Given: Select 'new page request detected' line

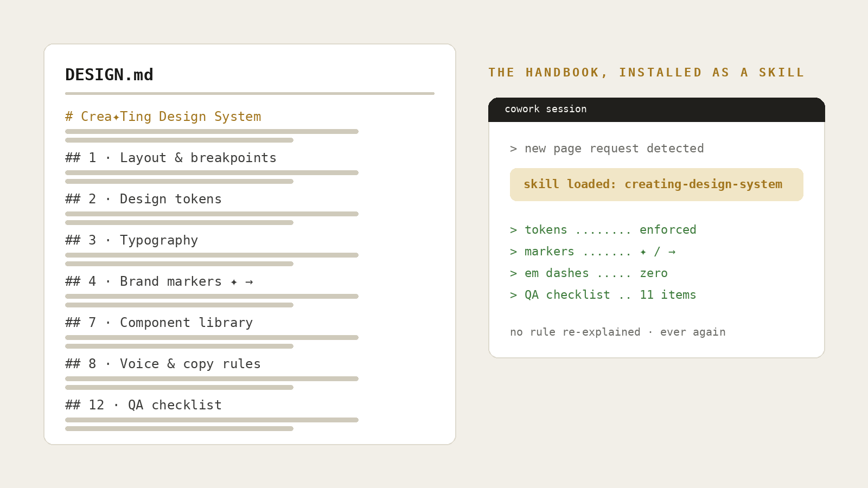Looking at the screenshot, I should tap(607, 149).
